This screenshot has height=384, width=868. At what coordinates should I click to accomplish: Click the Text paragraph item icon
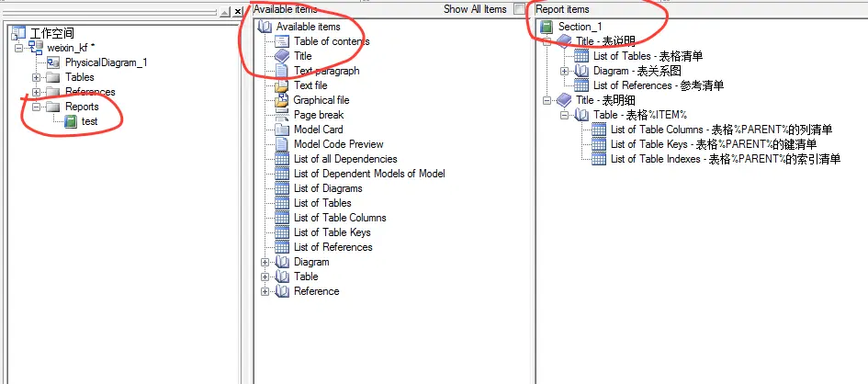click(x=282, y=71)
